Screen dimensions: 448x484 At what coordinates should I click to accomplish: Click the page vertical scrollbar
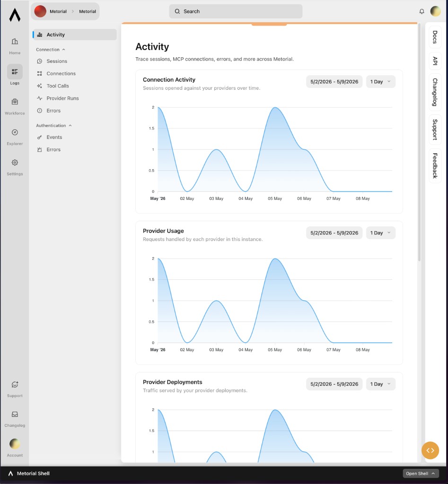point(419,143)
